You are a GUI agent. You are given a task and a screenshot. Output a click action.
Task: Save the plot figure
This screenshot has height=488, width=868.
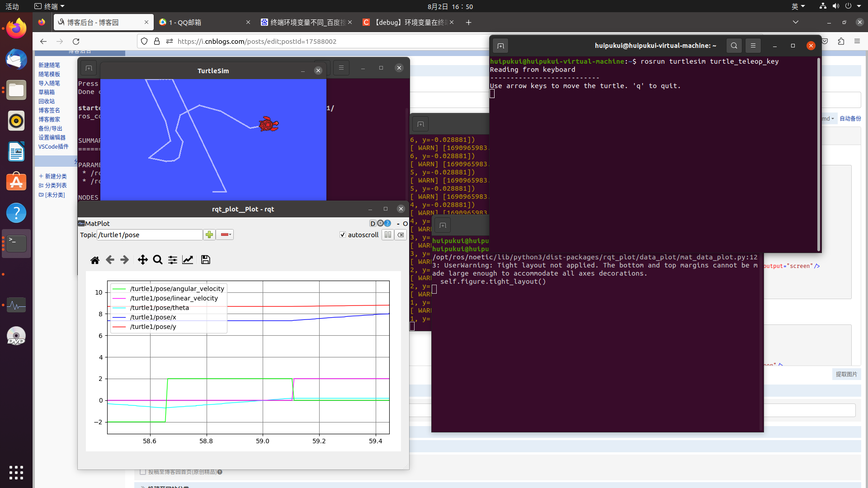[x=206, y=260]
